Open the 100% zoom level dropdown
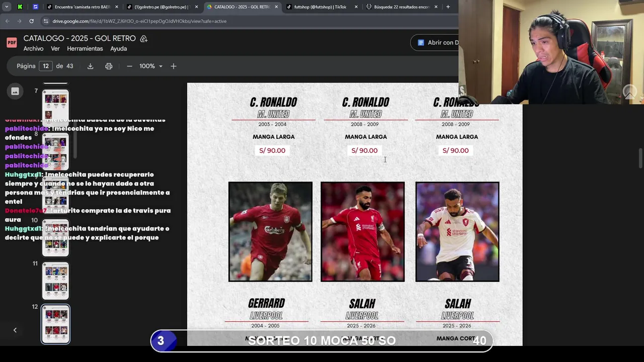644x362 pixels. (x=151, y=66)
